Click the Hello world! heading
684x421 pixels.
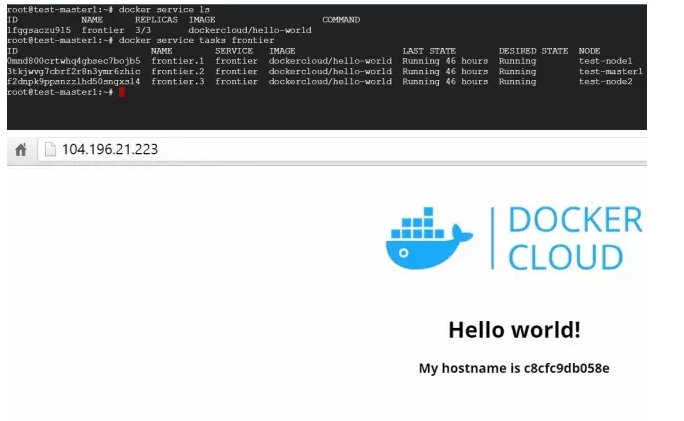(514, 330)
